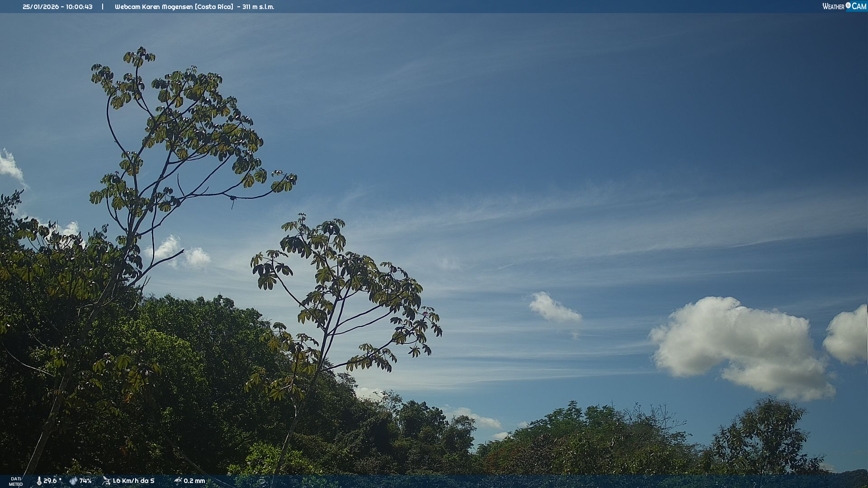The width and height of the screenshot is (868, 488).
Task: Click the humidity water drops icon
Action: (x=73, y=481)
